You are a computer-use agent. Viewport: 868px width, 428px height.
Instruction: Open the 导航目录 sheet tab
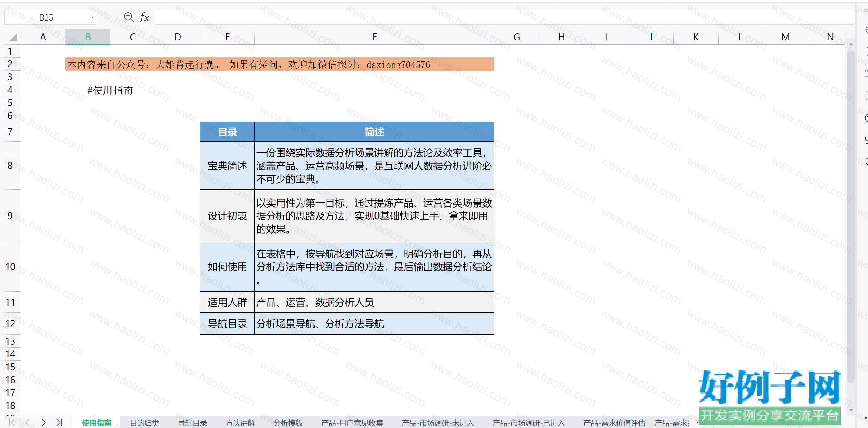point(192,422)
